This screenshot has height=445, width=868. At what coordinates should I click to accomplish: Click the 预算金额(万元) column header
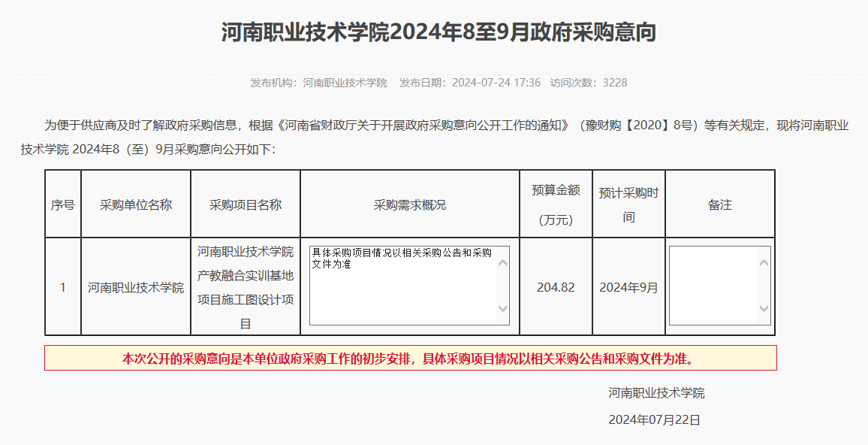(x=556, y=204)
